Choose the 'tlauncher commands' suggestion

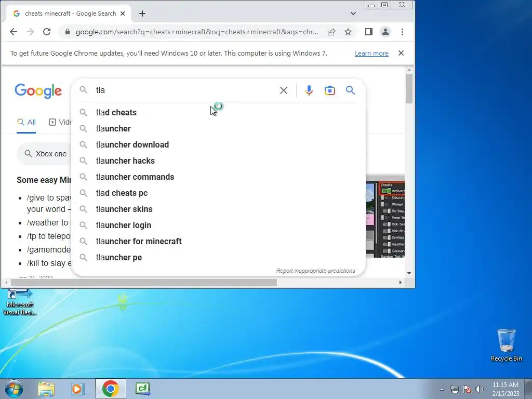(x=219, y=177)
